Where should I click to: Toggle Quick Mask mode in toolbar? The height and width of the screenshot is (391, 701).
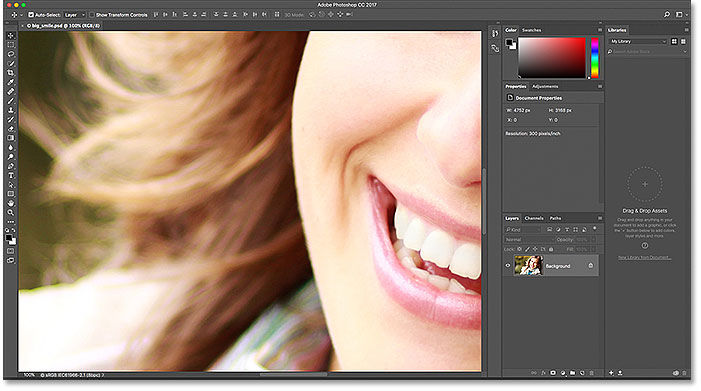11,251
